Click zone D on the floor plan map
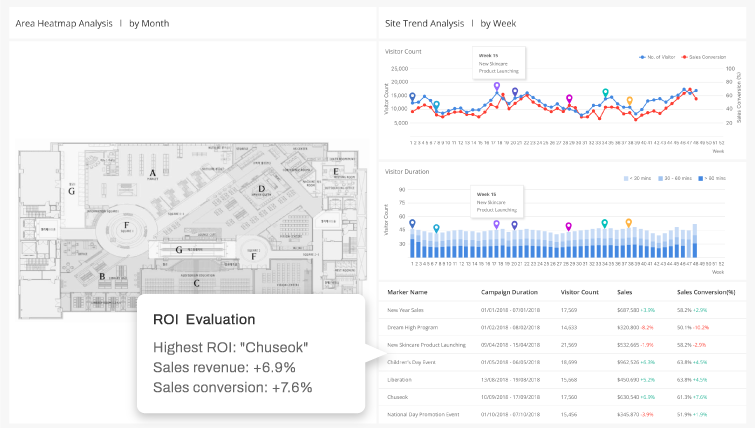The image size is (755, 428). click(x=261, y=189)
